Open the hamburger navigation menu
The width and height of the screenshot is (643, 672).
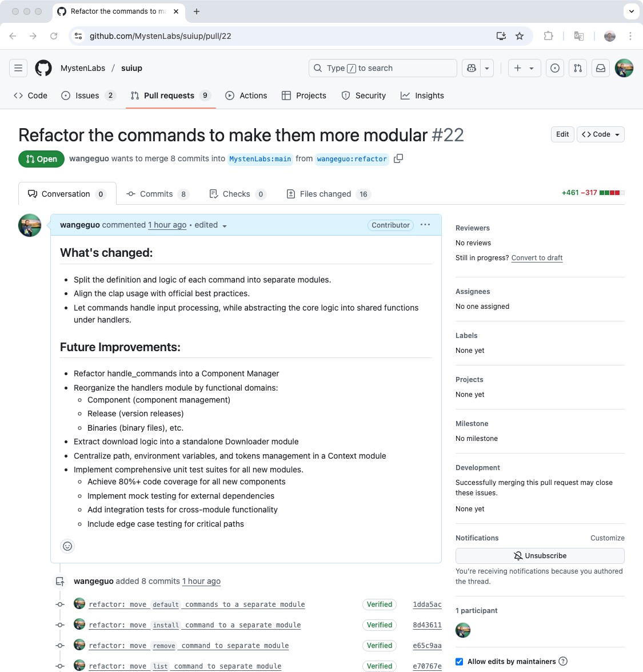pos(18,68)
